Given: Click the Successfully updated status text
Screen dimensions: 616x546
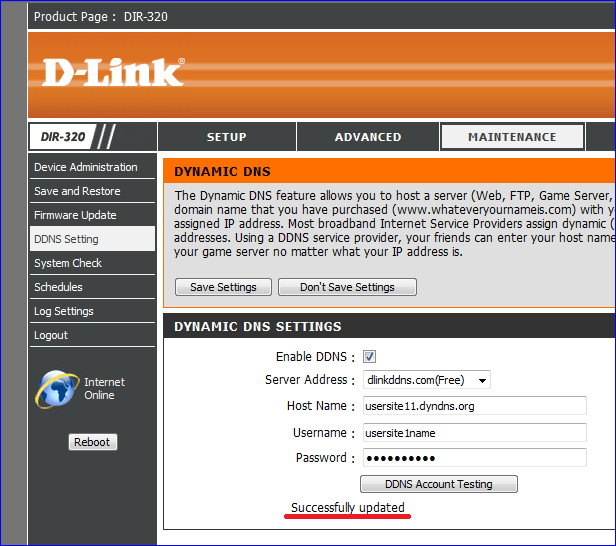Looking at the screenshot, I should click(x=348, y=508).
